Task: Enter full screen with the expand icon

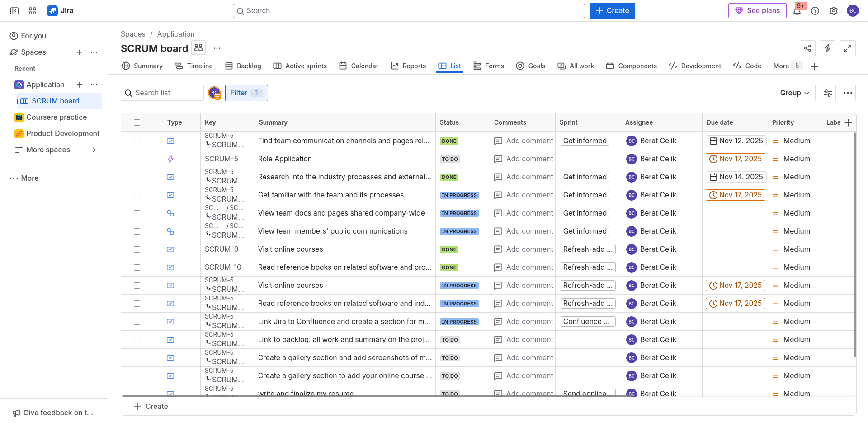Action: coord(848,48)
